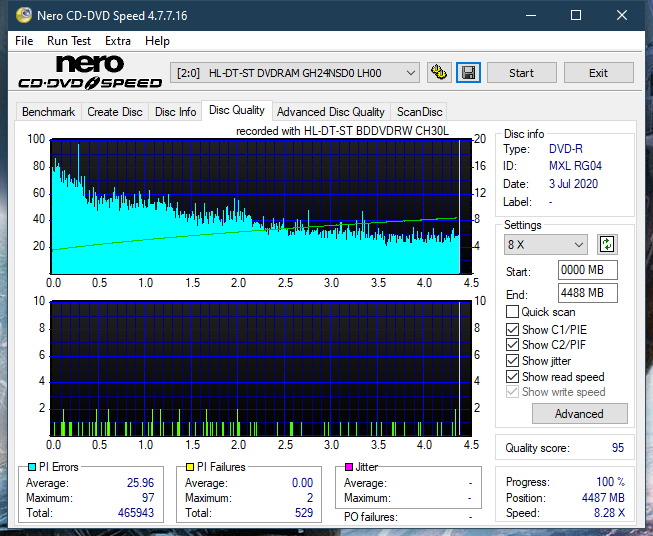Expand the 8 X speed dropdown
This screenshot has height=536, width=653.
pyautogui.click(x=546, y=244)
